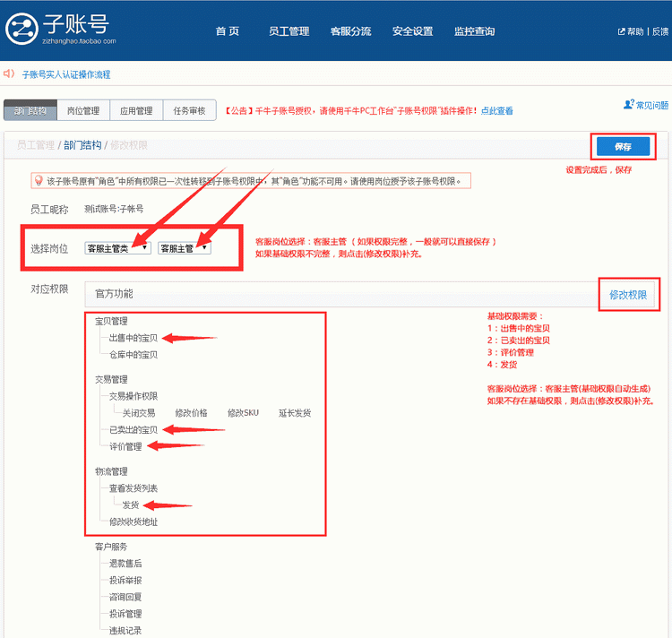The height and width of the screenshot is (638, 672).
Task: Open the 常见问题 link
Action: click(652, 105)
